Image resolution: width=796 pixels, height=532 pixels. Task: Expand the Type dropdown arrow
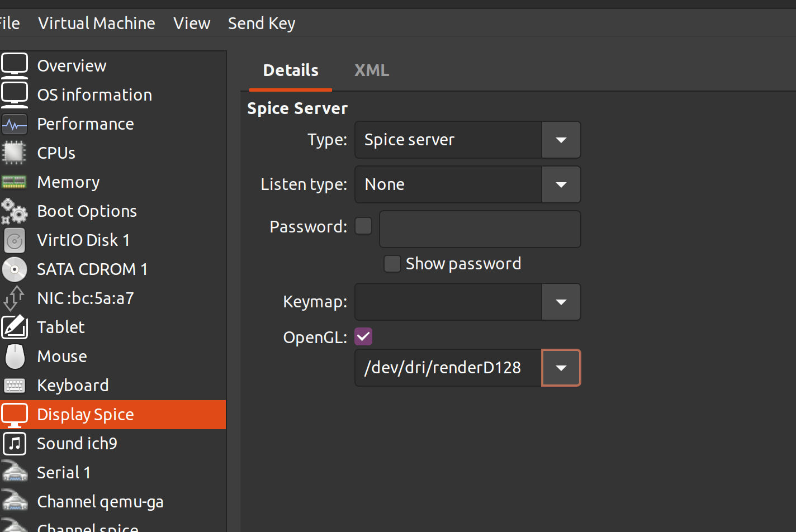[561, 140]
